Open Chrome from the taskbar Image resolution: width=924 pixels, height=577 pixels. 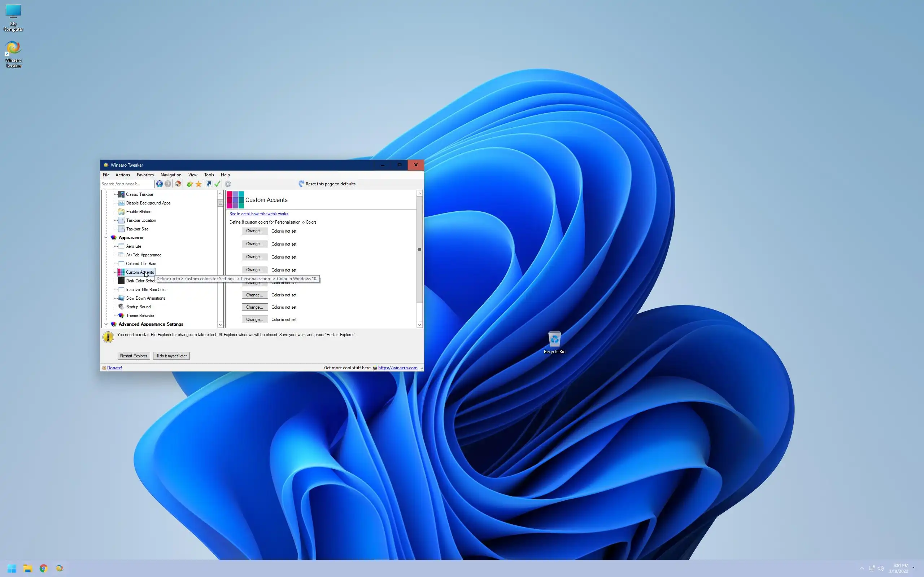[44, 568]
